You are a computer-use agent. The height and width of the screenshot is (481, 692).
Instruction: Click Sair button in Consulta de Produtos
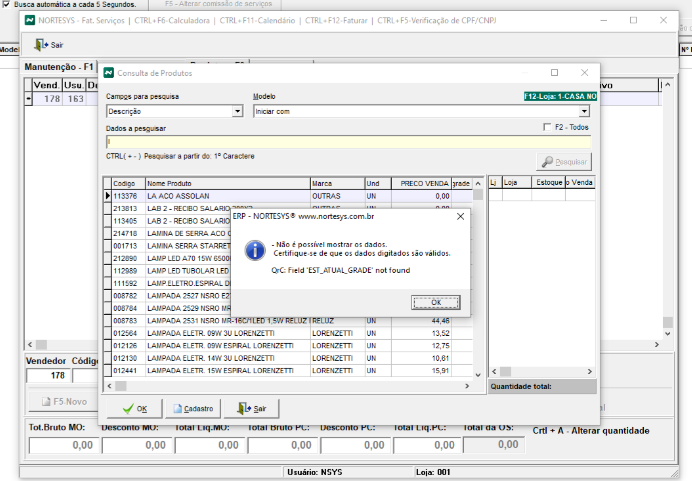coord(250,409)
